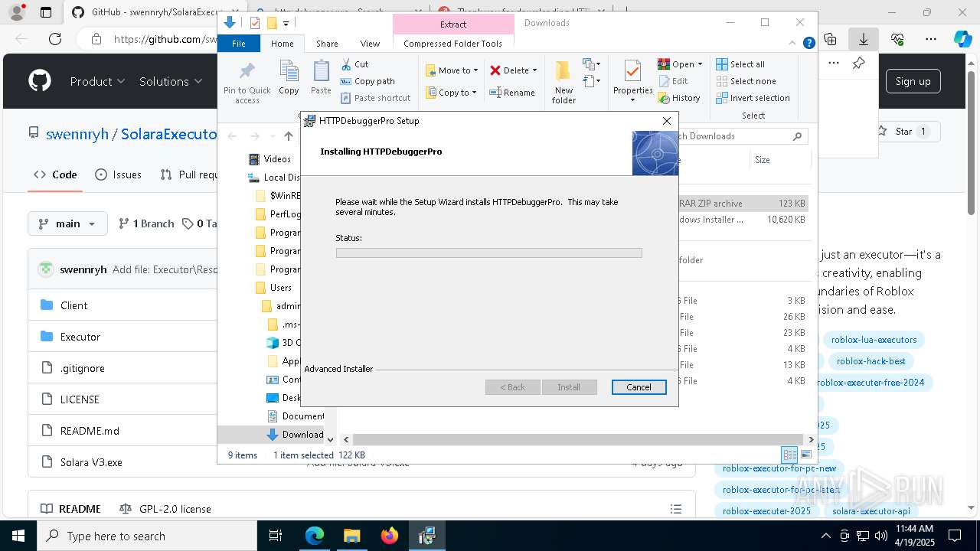Click the Star button on GitHub
The image size is (980, 551).
point(903,132)
